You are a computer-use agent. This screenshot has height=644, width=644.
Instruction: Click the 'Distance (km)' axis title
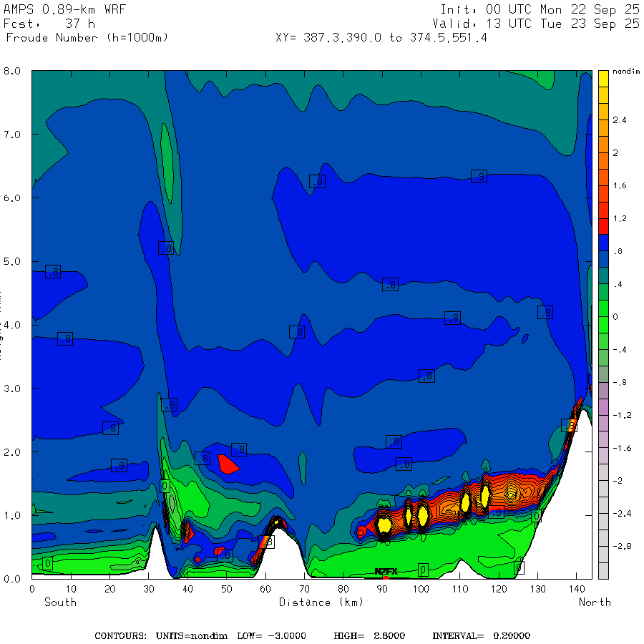pos(321,602)
